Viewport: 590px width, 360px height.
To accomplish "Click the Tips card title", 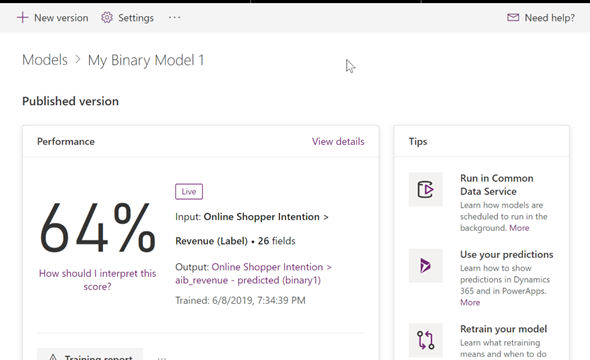I will 418,141.
